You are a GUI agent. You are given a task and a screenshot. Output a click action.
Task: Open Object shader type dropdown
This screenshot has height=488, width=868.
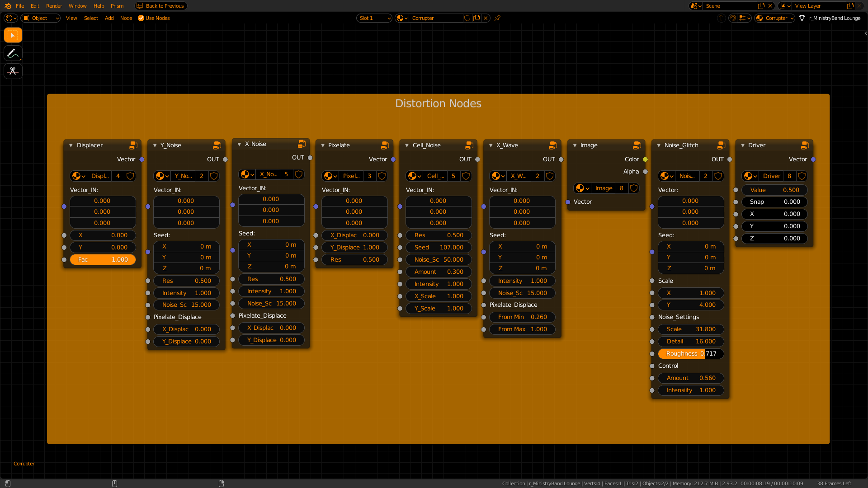(41, 18)
